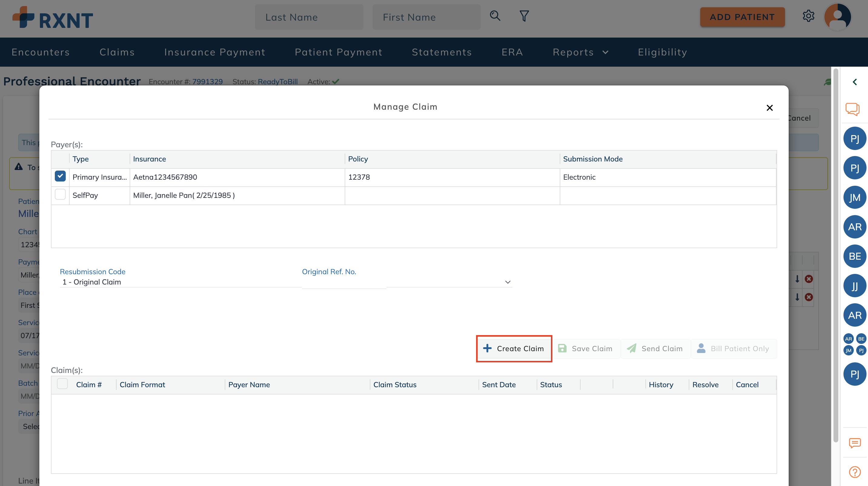Click the search magnifier icon
The height and width of the screenshot is (486, 868).
pos(495,16)
